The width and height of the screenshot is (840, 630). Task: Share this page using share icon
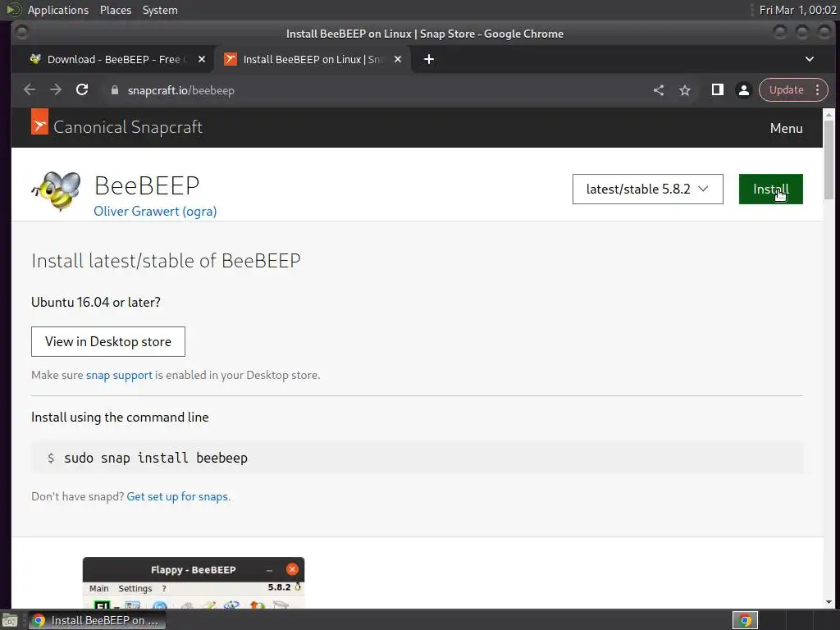659,90
